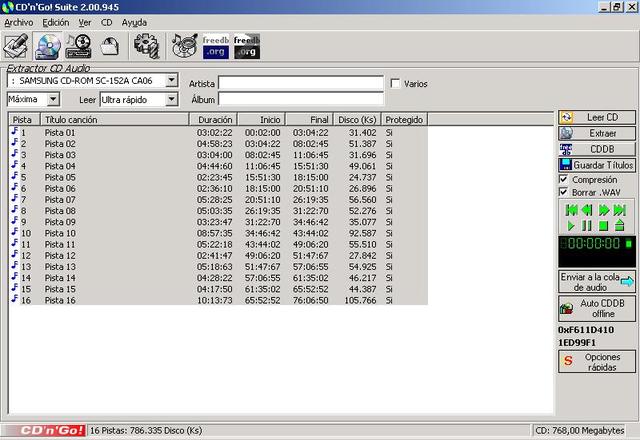The image size is (640, 440).
Task: Click the rewind playback button
Action: click(587, 210)
